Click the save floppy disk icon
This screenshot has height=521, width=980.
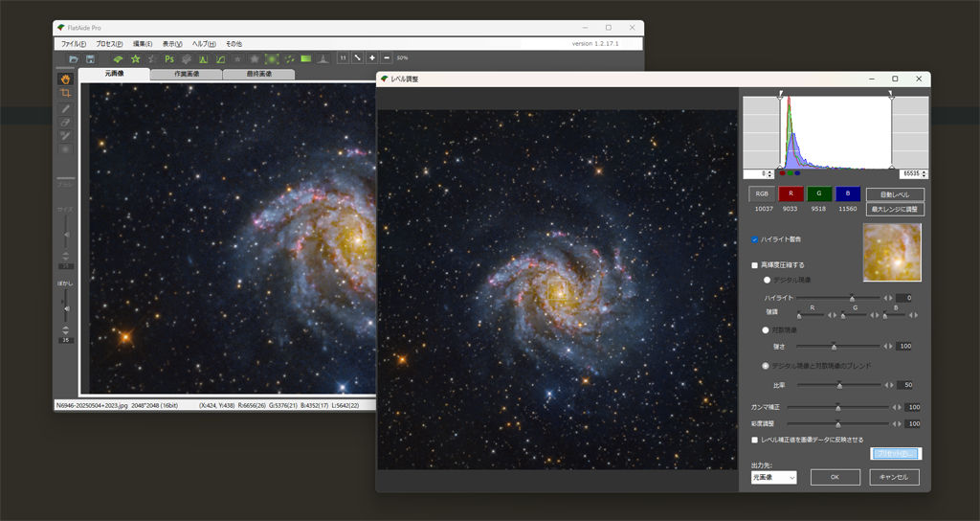pos(89,59)
